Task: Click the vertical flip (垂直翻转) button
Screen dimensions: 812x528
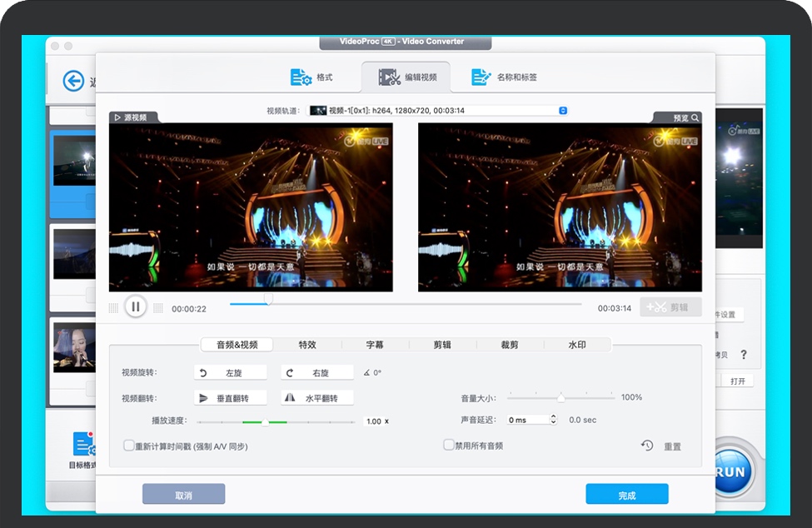Action: pos(231,398)
